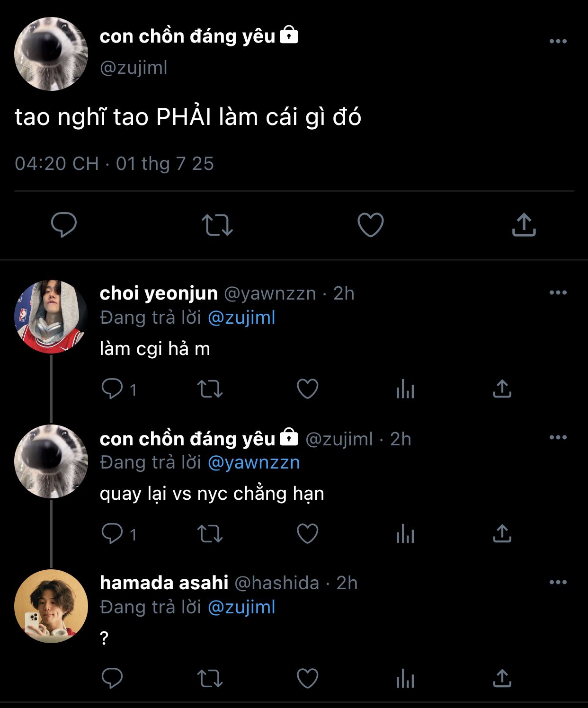Open @yawnzzn mention link in reply

(254, 462)
